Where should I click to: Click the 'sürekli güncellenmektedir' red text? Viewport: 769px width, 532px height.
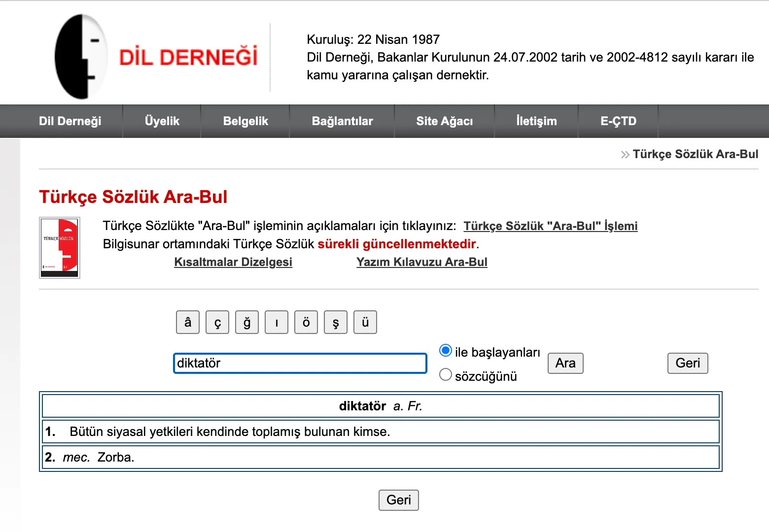click(x=397, y=244)
